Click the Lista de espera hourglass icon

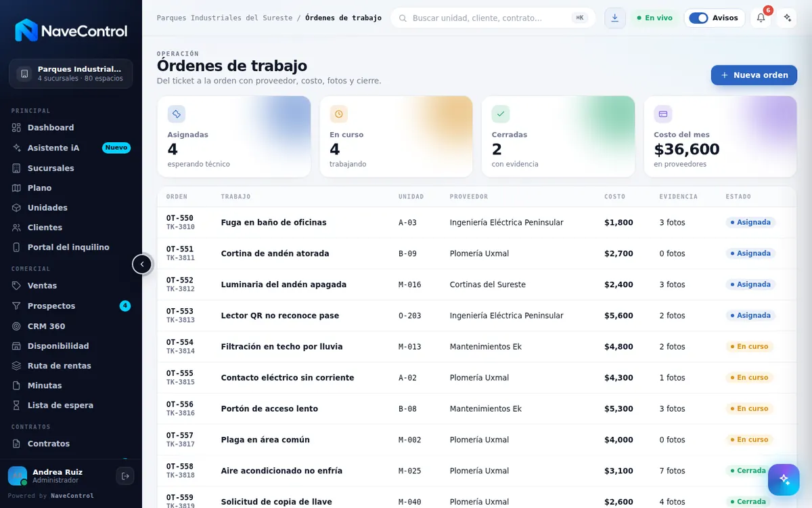pyautogui.click(x=17, y=405)
